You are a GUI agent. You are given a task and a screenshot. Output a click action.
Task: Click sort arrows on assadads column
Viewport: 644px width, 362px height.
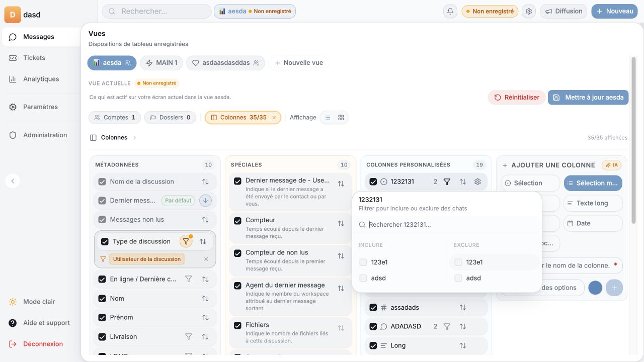pyautogui.click(x=462, y=307)
